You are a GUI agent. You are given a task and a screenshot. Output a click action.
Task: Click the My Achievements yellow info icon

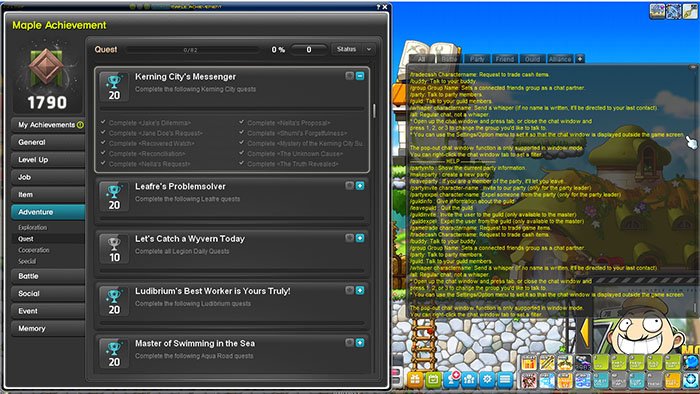(80, 125)
